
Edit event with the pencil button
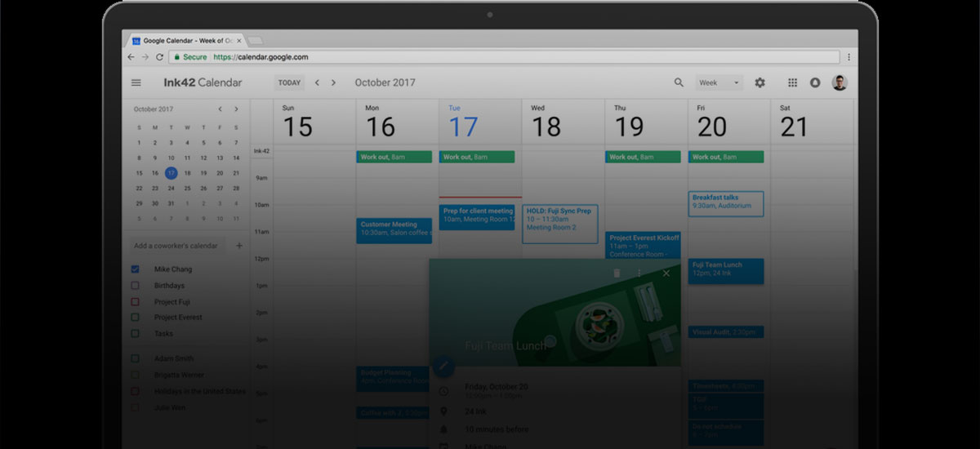coord(443,366)
